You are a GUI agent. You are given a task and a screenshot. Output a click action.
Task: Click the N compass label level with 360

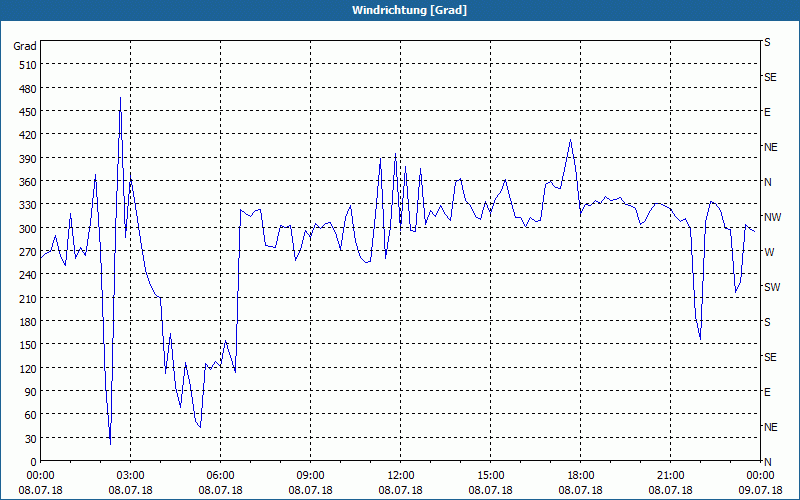click(x=767, y=182)
